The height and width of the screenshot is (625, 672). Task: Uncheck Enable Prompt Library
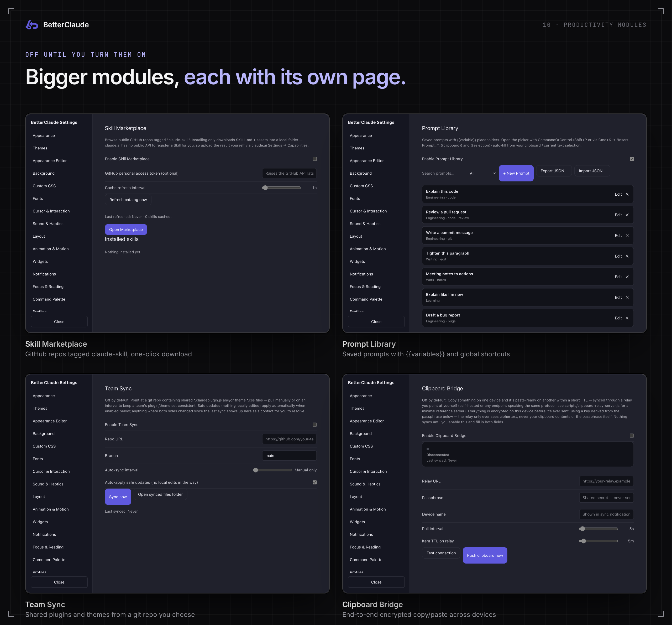pyautogui.click(x=632, y=159)
